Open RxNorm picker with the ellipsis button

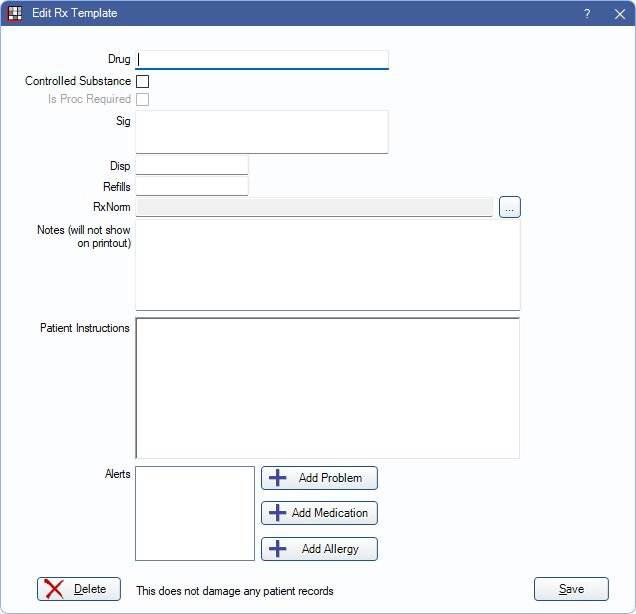click(510, 207)
